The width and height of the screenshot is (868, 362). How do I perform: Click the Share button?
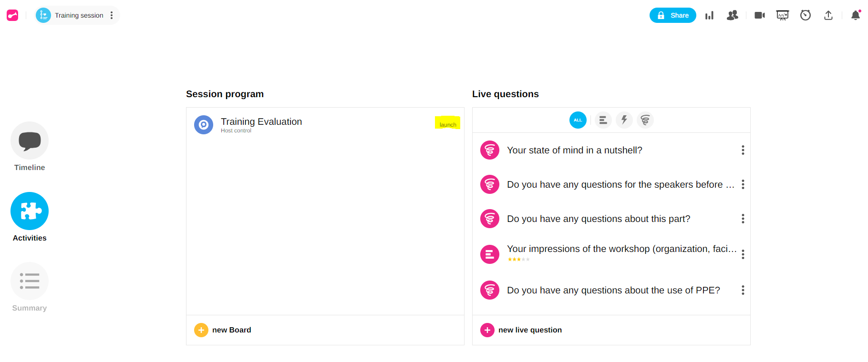(x=672, y=15)
